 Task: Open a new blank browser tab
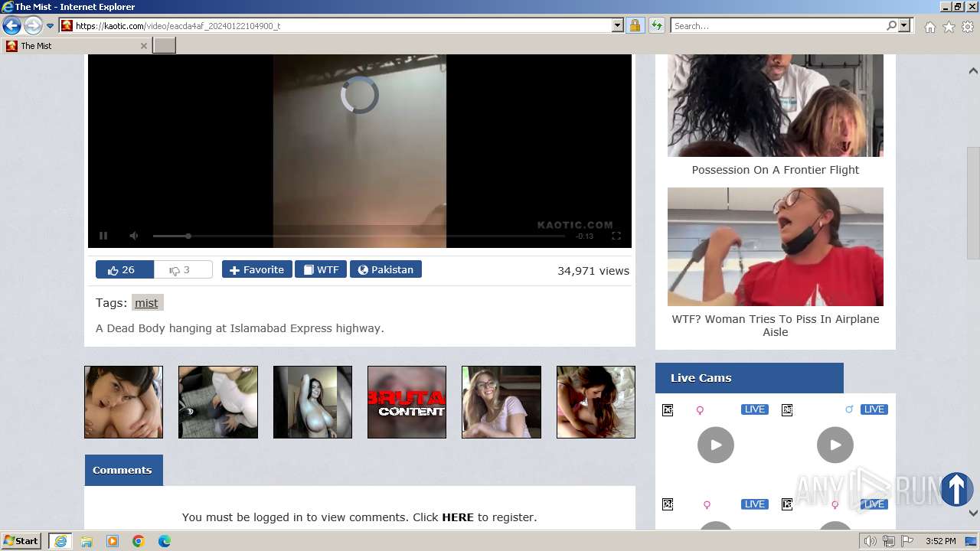[165, 46]
